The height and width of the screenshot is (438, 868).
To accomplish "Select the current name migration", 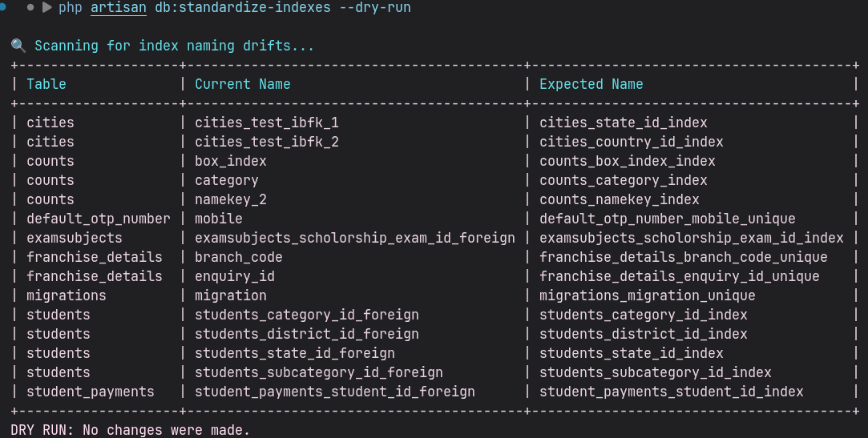I will coord(231,296).
